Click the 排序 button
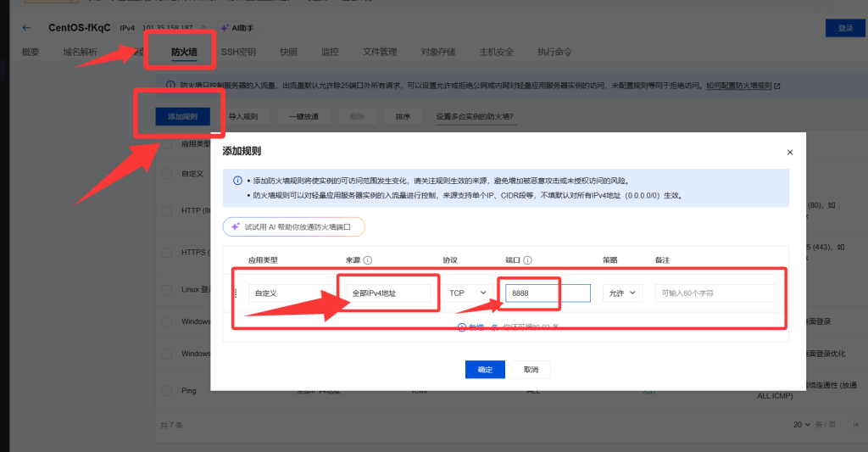The width and height of the screenshot is (868, 452). coord(403,116)
